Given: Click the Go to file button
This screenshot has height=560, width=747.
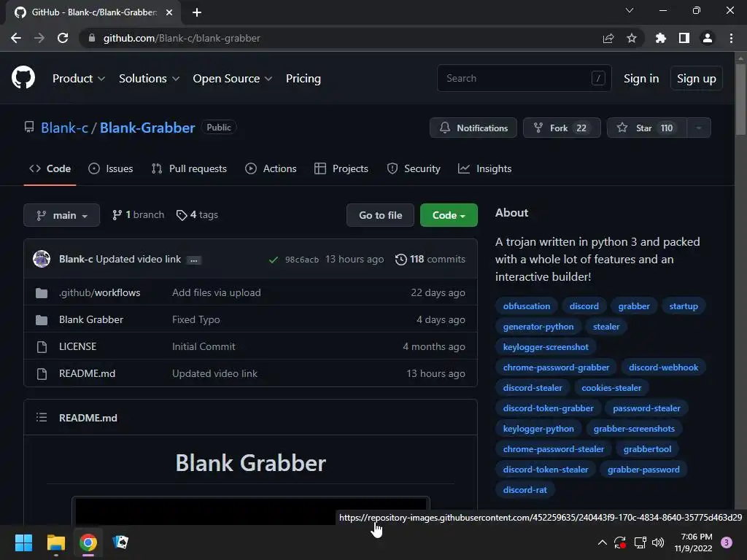Looking at the screenshot, I should tap(380, 215).
